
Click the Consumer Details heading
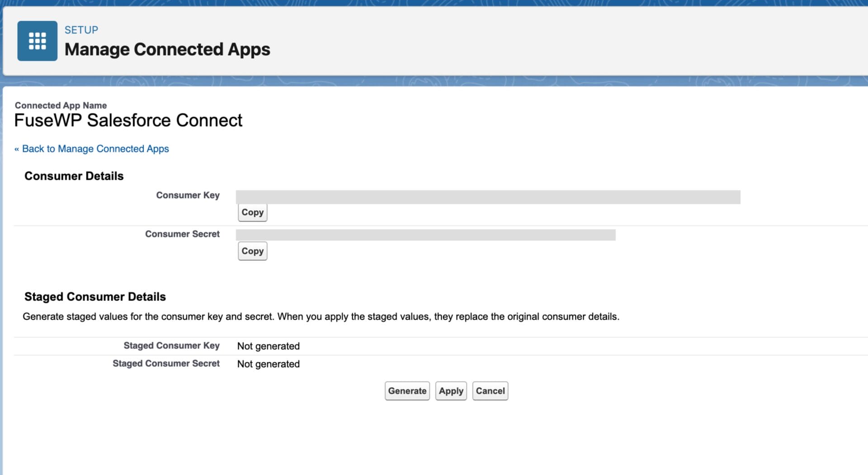pyautogui.click(x=74, y=176)
